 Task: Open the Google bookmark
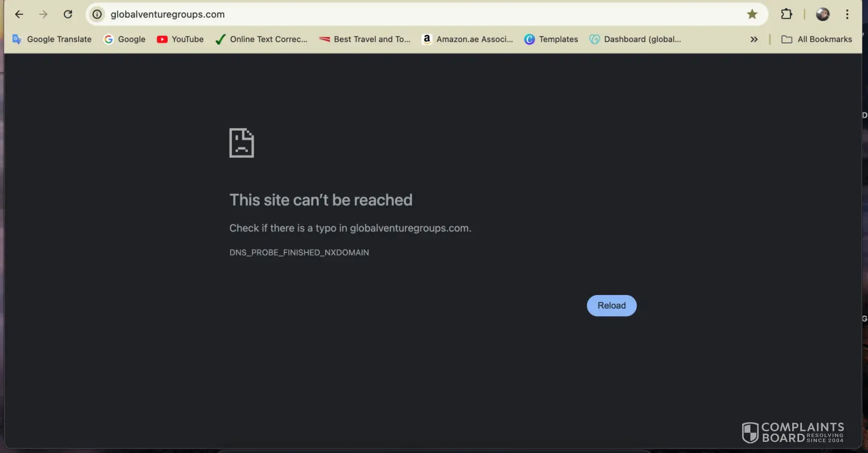tap(125, 40)
